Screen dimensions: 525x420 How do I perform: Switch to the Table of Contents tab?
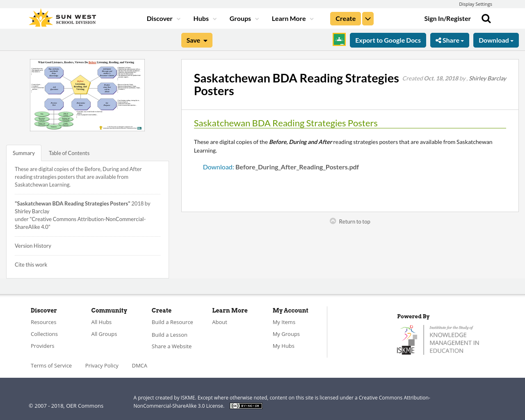(x=69, y=152)
